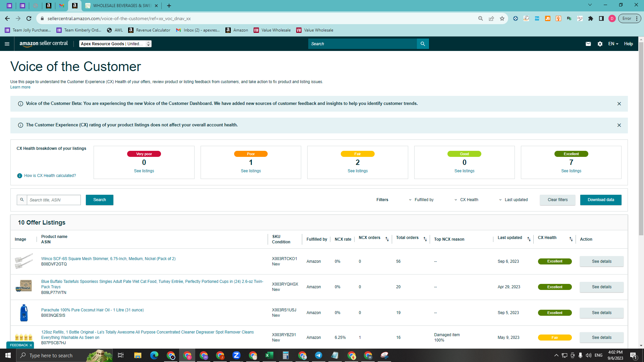Image resolution: width=644 pixels, height=362 pixels.
Task: Click the info icon next to How is CX Health calculated
Action: (20, 176)
